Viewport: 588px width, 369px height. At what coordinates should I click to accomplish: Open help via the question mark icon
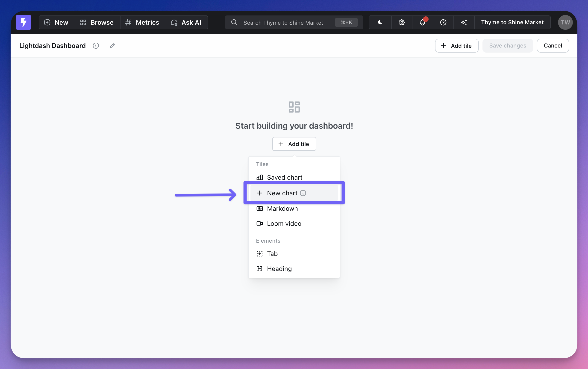[443, 22]
